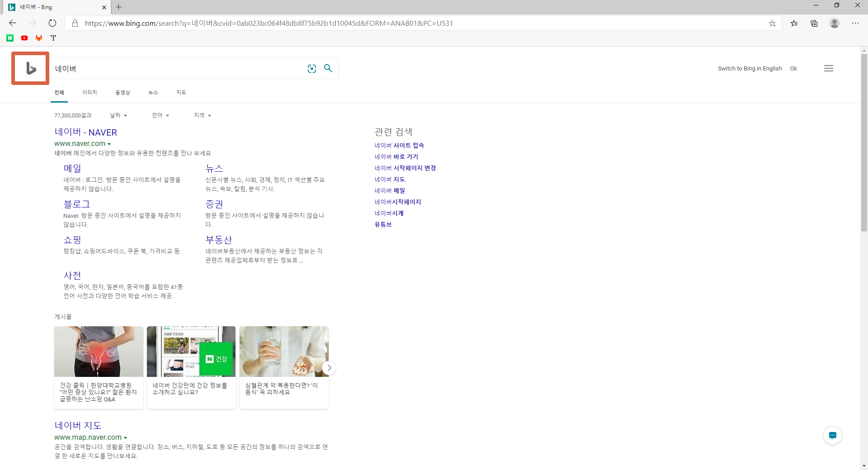View site info lock icon
The width and height of the screenshot is (868, 470).
[75, 23]
